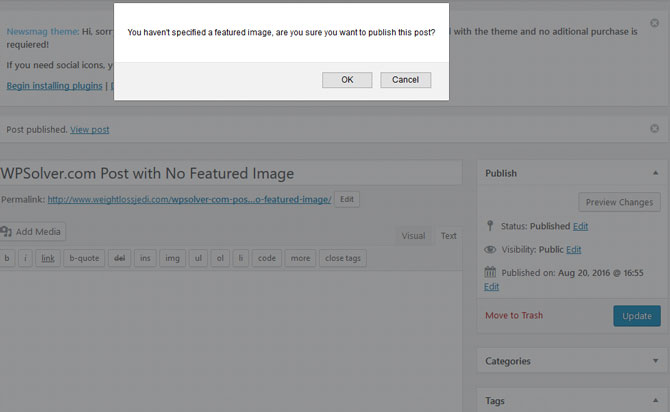Insert b-quote blockquote tag

tap(84, 258)
